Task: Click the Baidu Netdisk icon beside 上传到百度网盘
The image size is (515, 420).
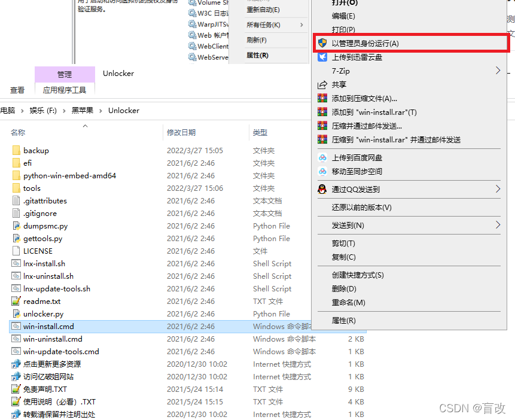Action: pos(322,158)
